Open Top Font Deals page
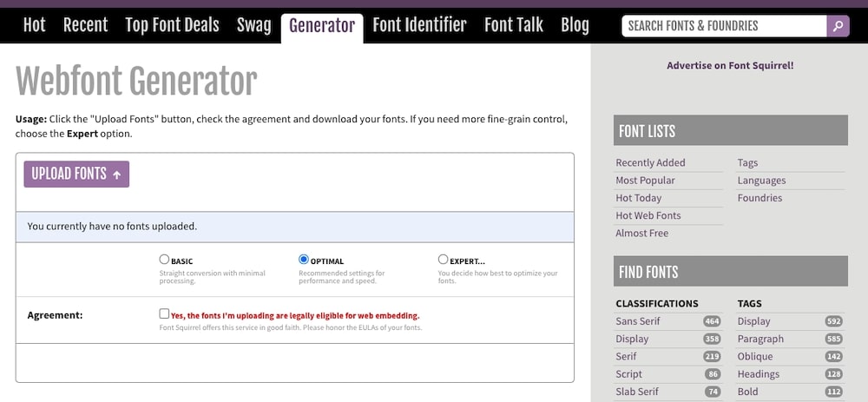 [x=172, y=25]
